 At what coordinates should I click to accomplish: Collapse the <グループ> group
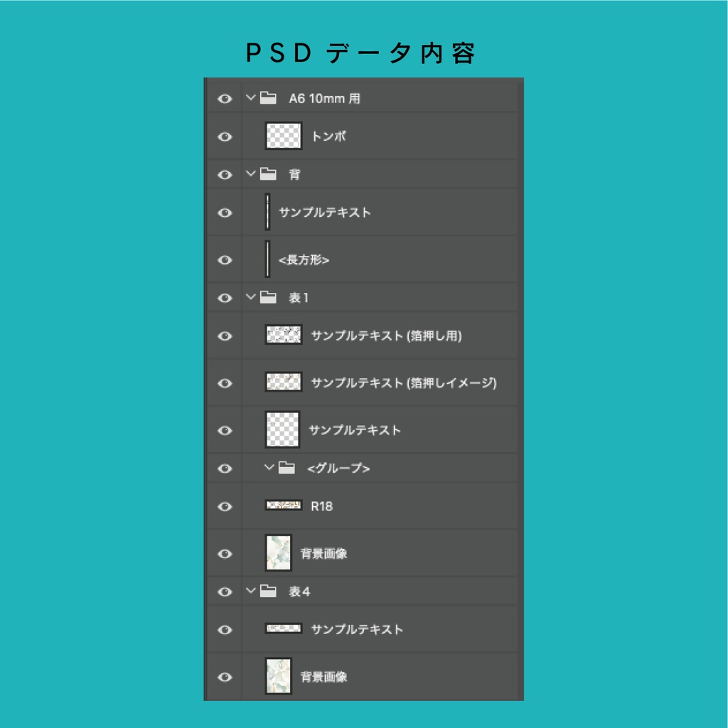[269, 468]
